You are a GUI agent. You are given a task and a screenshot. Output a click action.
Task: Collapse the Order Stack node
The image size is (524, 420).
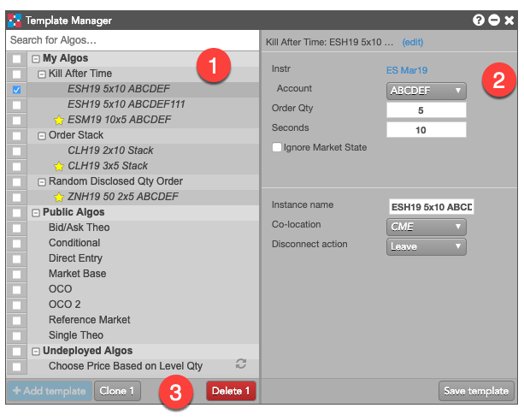pos(41,136)
